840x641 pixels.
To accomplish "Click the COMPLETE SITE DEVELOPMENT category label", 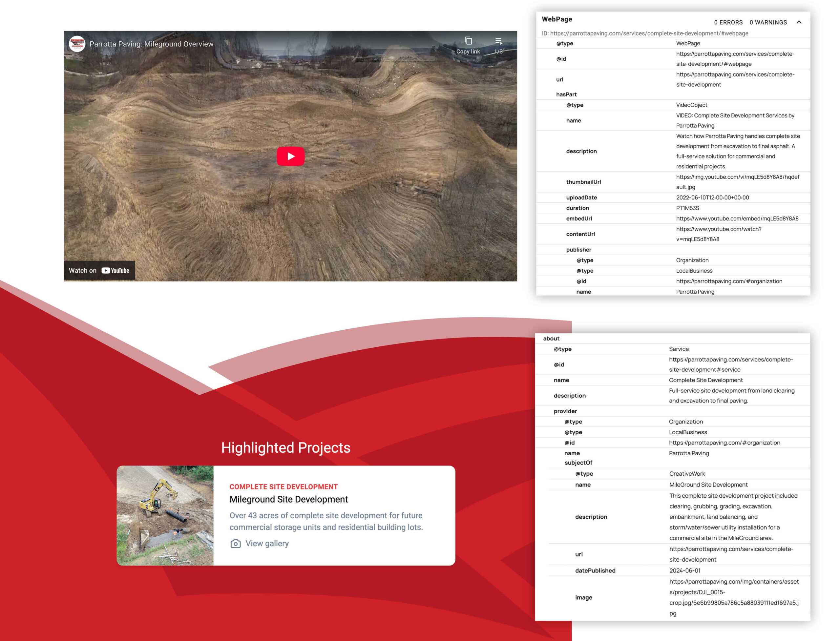I will tap(283, 487).
